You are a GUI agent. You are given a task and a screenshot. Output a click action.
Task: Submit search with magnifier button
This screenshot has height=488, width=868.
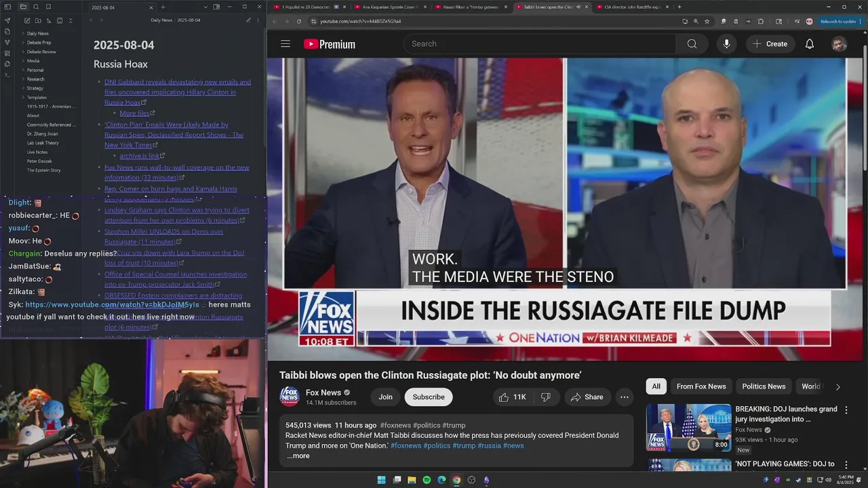pos(692,44)
